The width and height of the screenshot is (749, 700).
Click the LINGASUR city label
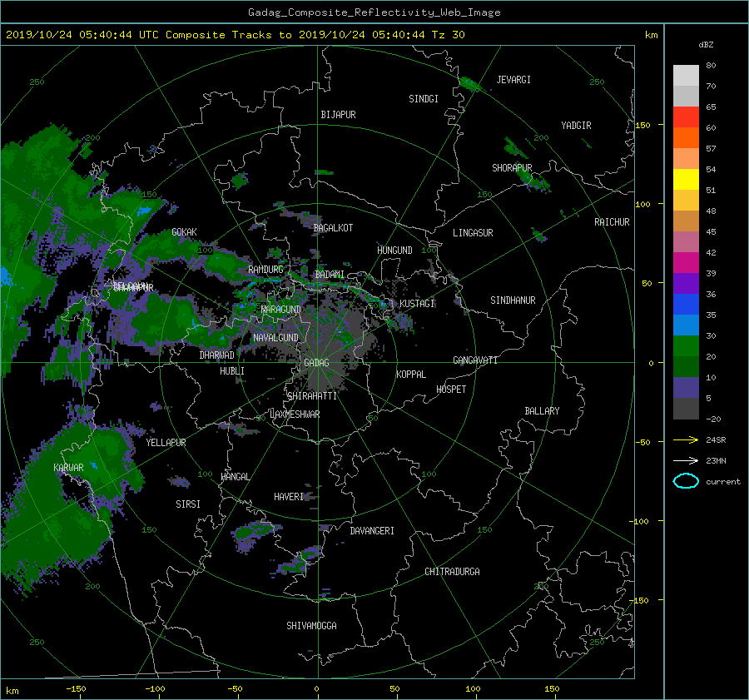[x=473, y=233]
